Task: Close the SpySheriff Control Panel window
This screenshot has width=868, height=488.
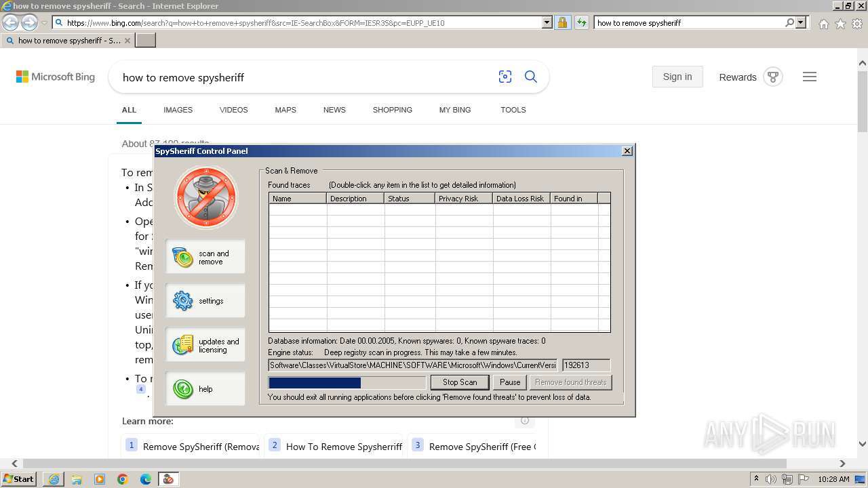Action: [x=627, y=150]
